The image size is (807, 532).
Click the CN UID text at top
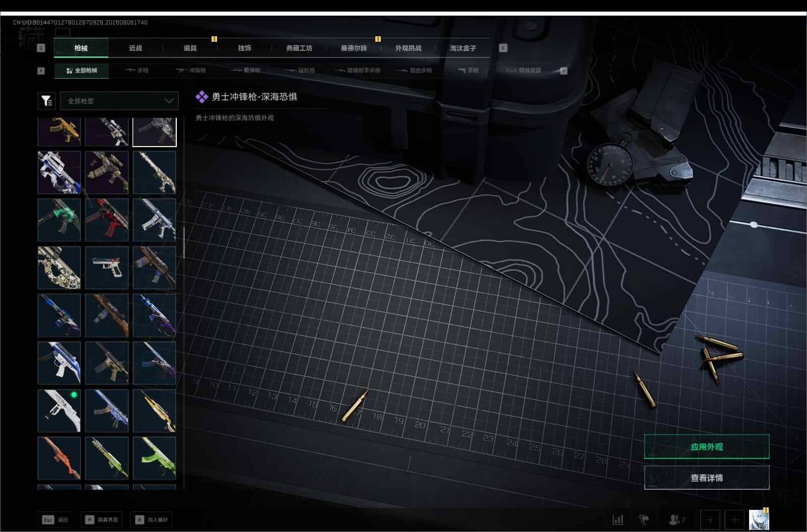80,22
